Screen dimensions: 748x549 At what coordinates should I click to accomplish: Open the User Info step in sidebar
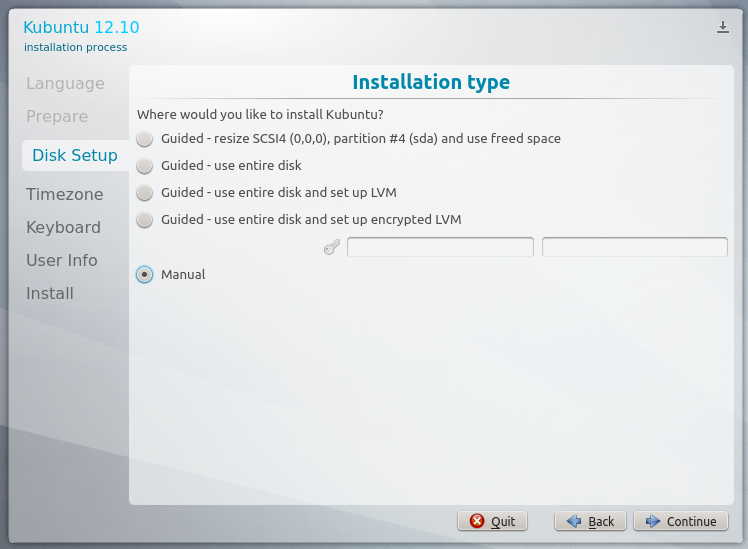[62, 260]
